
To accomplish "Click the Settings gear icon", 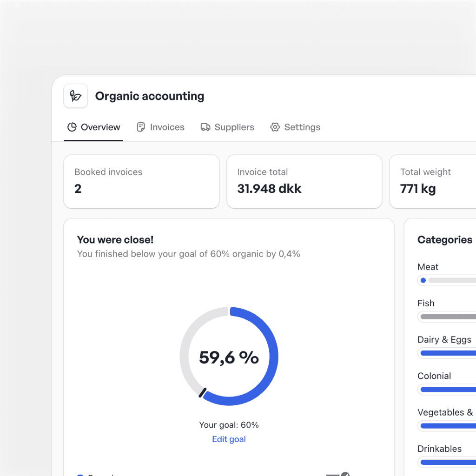I will click(275, 127).
